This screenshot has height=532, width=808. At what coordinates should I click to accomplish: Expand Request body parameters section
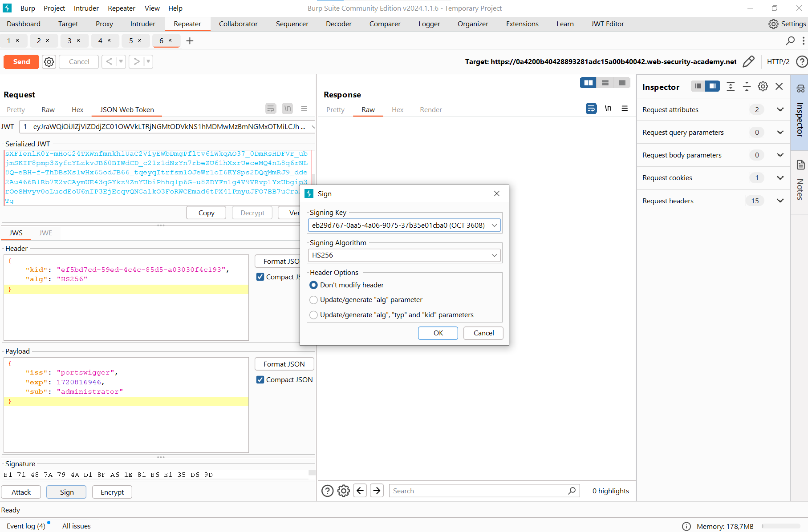[780, 155]
